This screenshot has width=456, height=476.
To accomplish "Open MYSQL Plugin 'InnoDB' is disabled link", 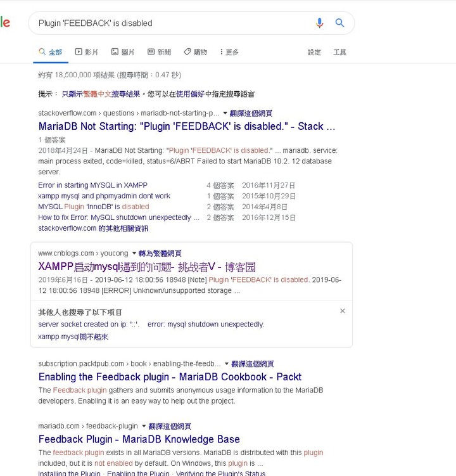I will pyautogui.click(x=94, y=207).
